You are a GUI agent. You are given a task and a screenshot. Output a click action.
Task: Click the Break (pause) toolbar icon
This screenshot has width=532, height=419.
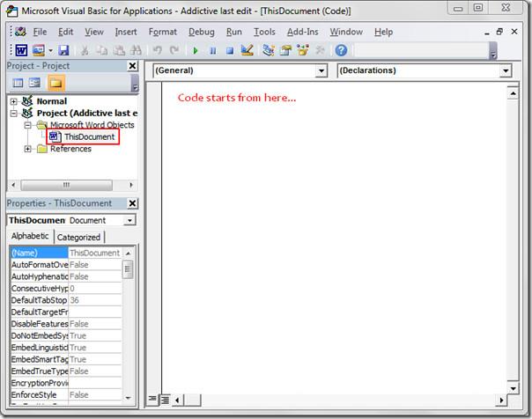click(212, 51)
